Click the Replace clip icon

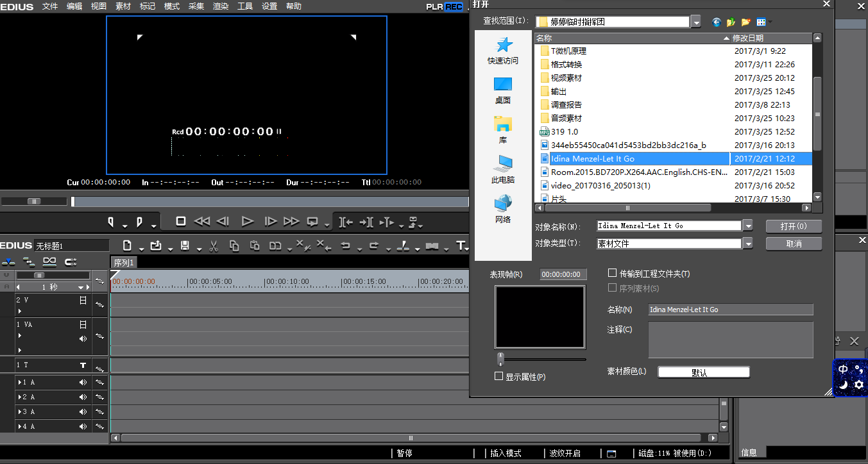pos(275,245)
